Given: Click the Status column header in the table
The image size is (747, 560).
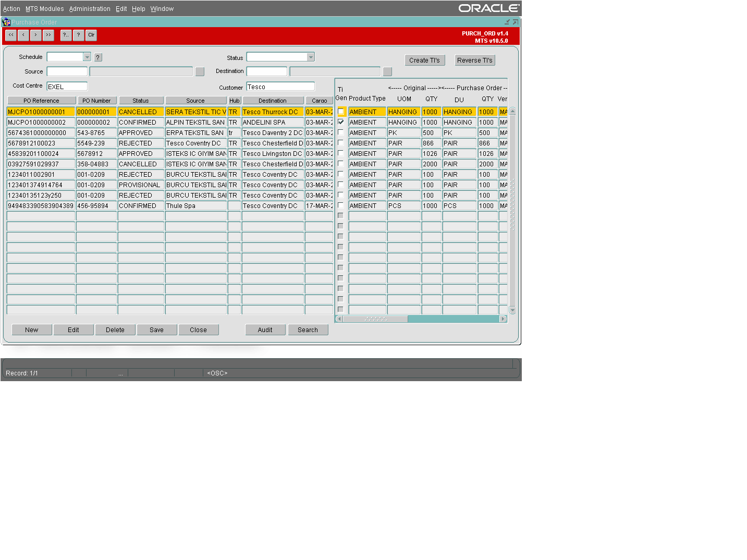Looking at the screenshot, I should pos(141,101).
